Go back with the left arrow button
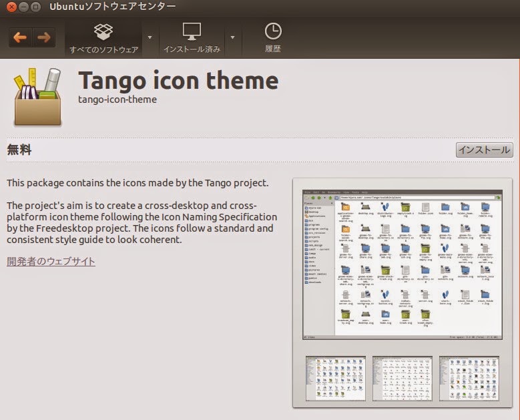520x420 pixels. click(20, 37)
